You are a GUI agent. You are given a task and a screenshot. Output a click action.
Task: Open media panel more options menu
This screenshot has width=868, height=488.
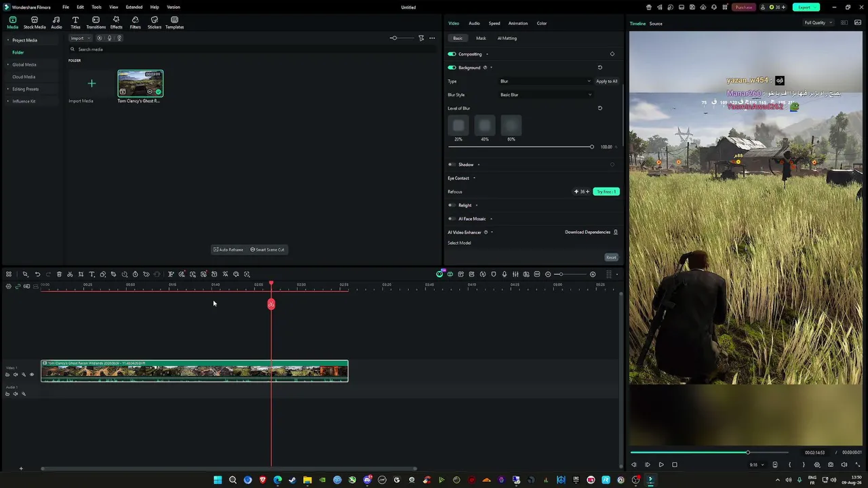point(432,38)
